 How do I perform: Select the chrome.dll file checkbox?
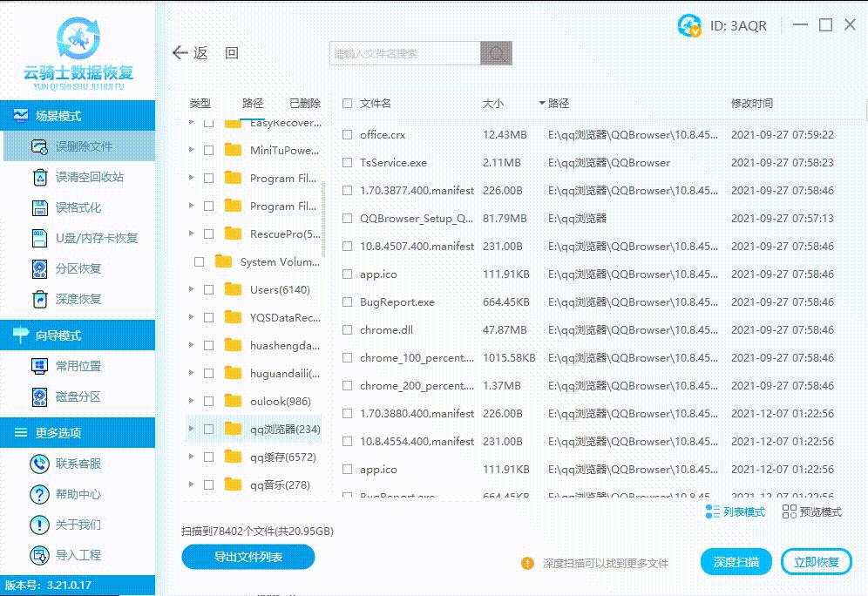click(x=347, y=330)
